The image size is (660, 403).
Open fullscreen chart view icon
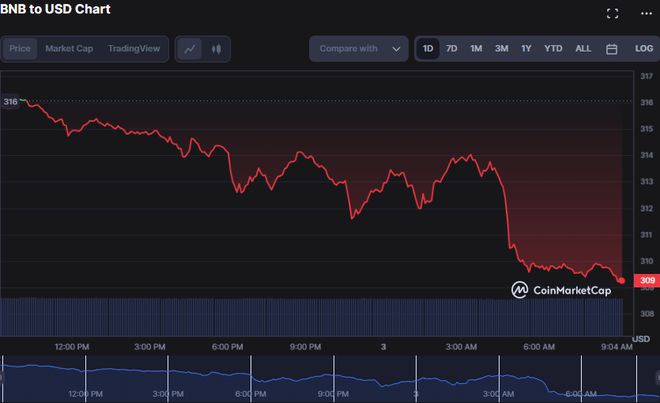(x=612, y=13)
